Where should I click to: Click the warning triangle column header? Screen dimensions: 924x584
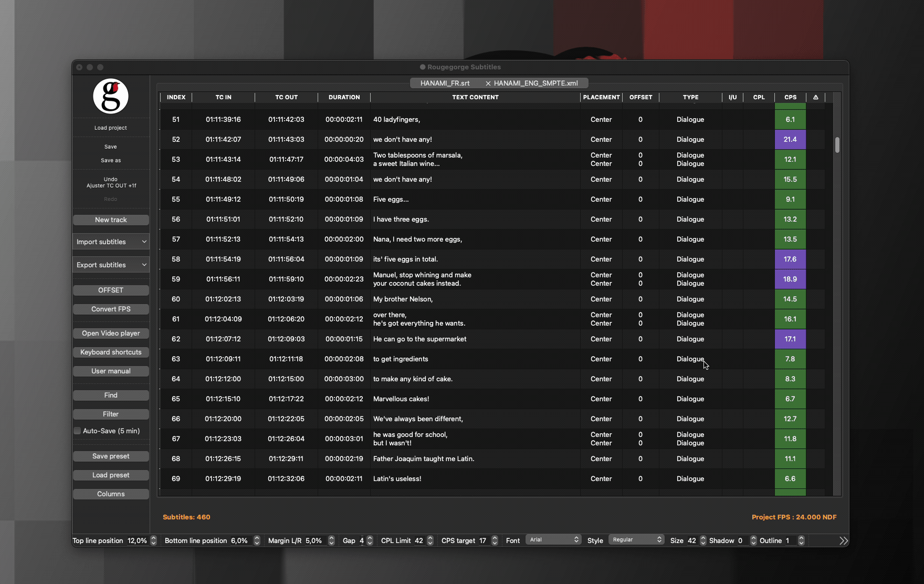[815, 97]
